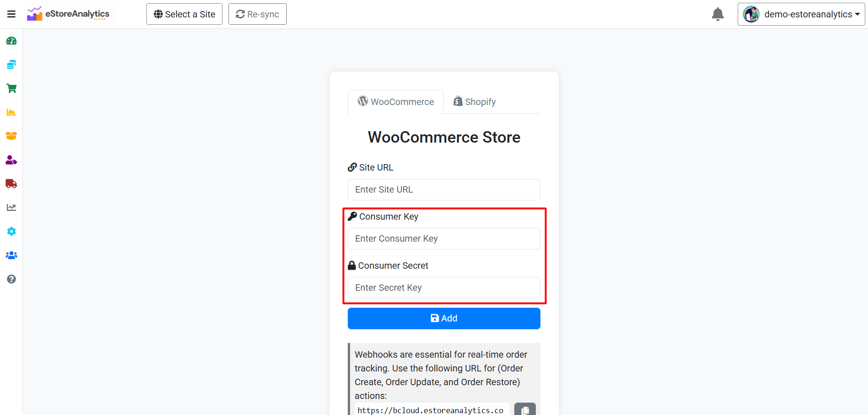Select the yellow area chart sidebar icon
This screenshot has height=415, width=868.
click(x=11, y=112)
